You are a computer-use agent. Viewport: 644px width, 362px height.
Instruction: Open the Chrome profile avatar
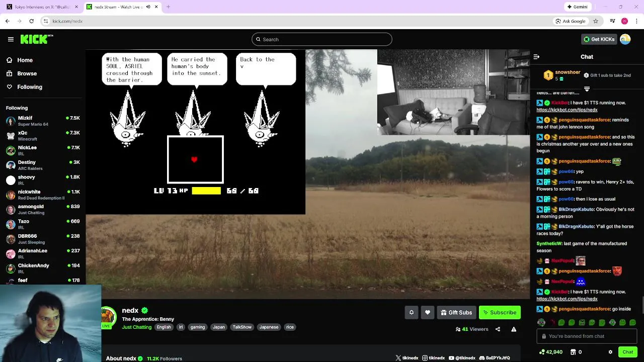(x=624, y=21)
